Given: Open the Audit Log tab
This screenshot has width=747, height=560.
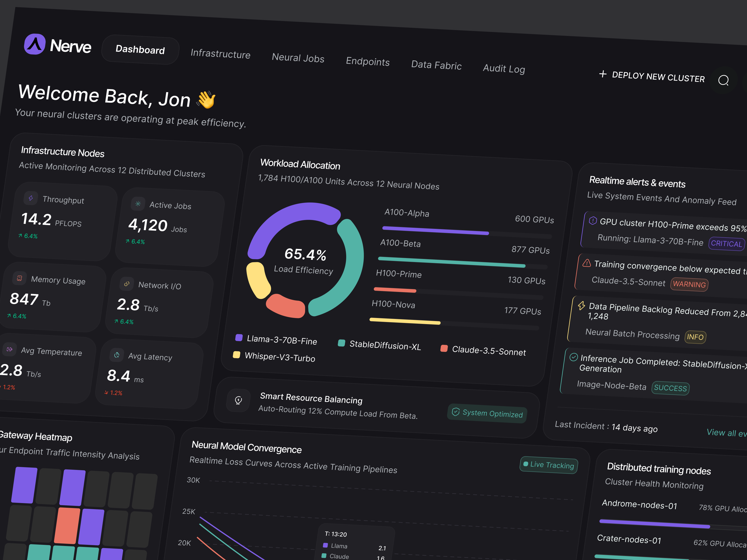Looking at the screenshot, I should pos(504,69).
